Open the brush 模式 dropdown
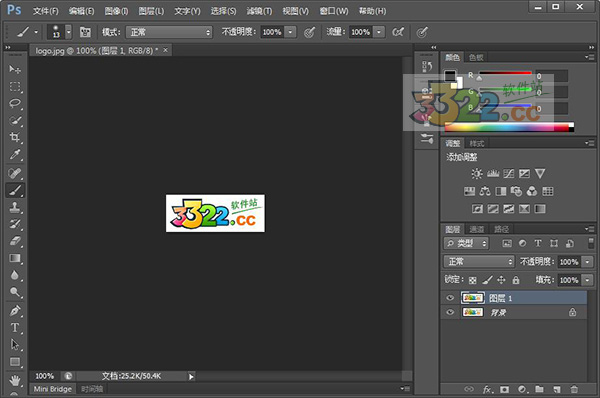Viewport: 600px width, 398px height. (170, 32)
